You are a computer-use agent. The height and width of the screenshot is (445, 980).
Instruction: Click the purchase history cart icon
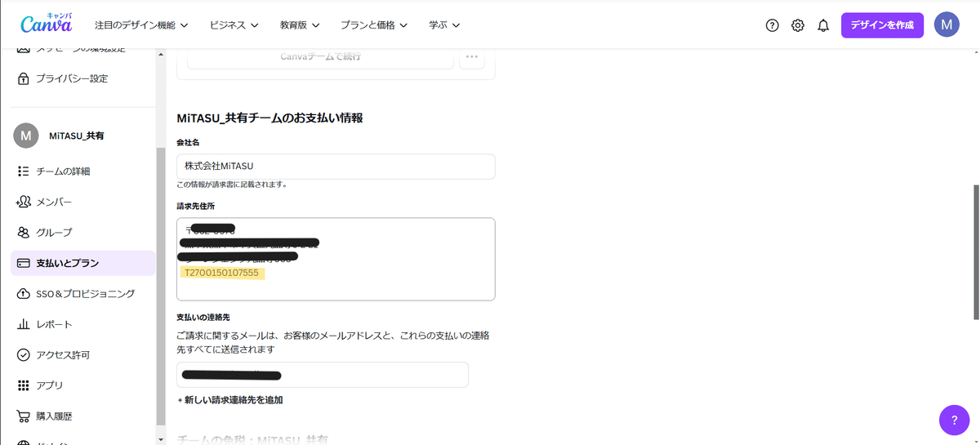24,416
